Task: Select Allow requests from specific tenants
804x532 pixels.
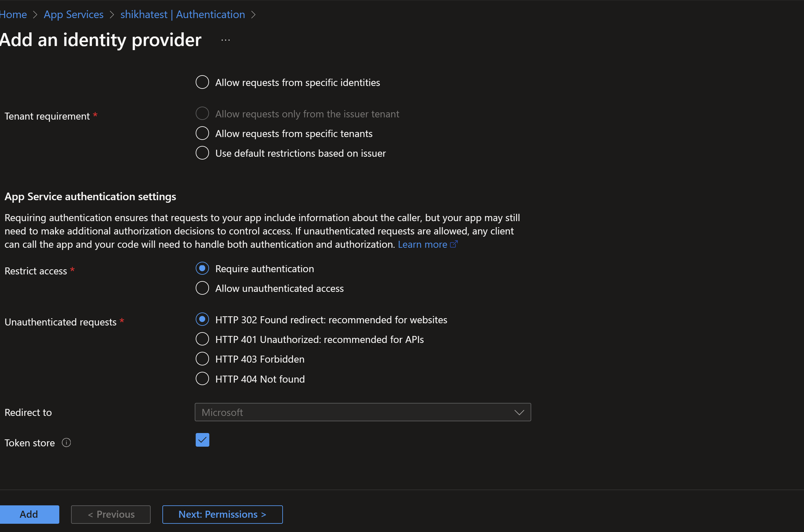Action: tap(202, 133)
